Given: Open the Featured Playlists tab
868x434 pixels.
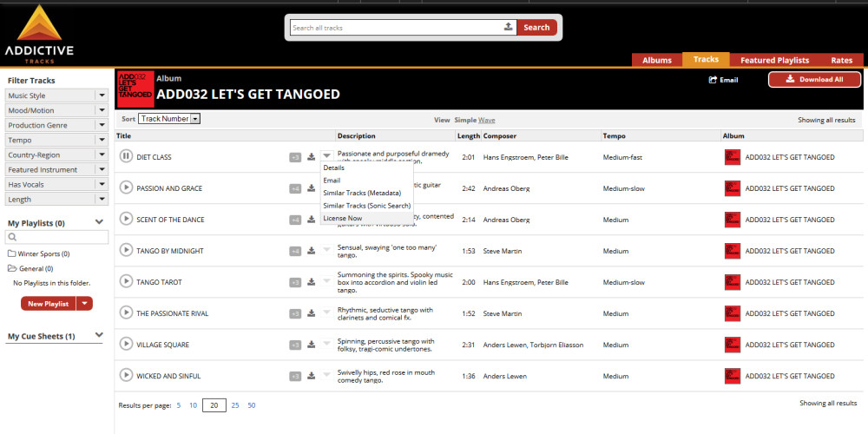Looking at the screenshot, I should pyautogui.click(x=774, y=61).
